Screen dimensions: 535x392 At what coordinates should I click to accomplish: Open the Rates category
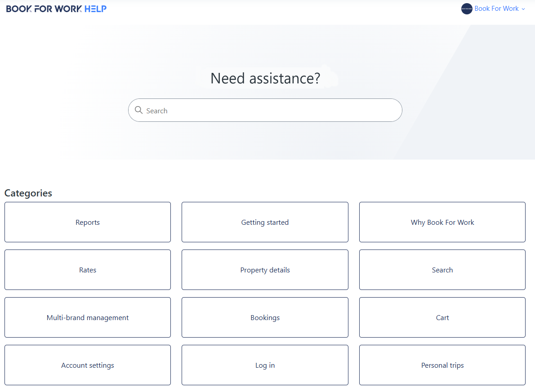[x=88, y=270]
